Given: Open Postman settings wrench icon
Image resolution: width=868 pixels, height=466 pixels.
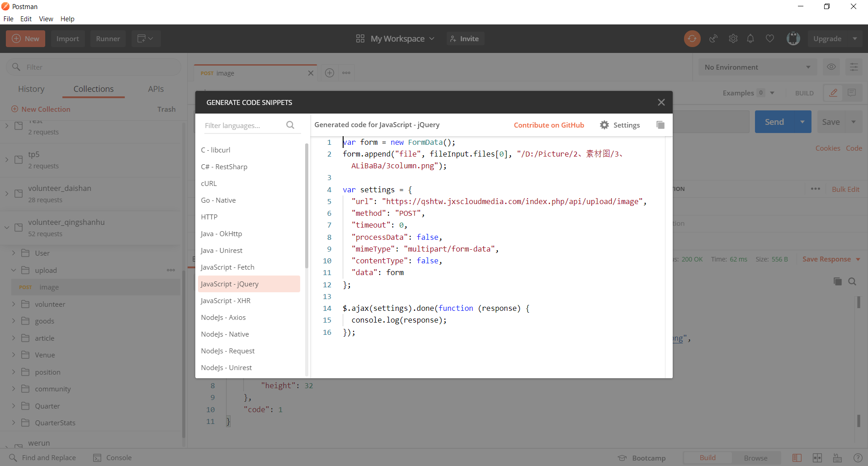Looking at the screenshot, I should coord(733,39).
